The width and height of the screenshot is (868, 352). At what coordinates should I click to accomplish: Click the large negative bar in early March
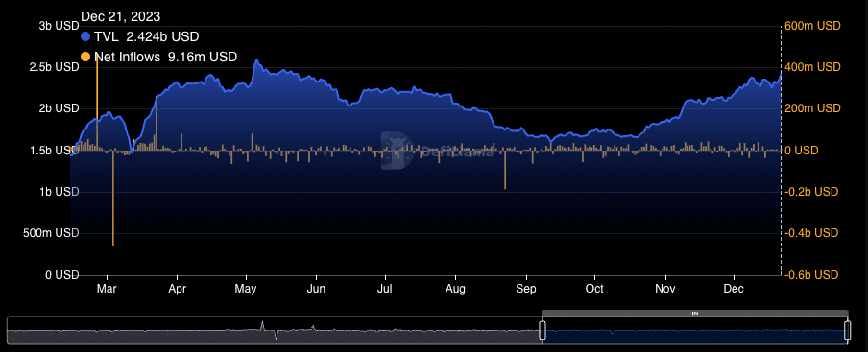click(x=113, y=198)
